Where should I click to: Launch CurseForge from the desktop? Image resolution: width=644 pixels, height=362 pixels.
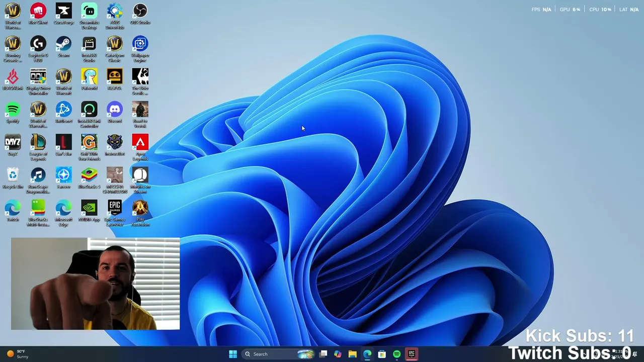[x=63, y=14]
